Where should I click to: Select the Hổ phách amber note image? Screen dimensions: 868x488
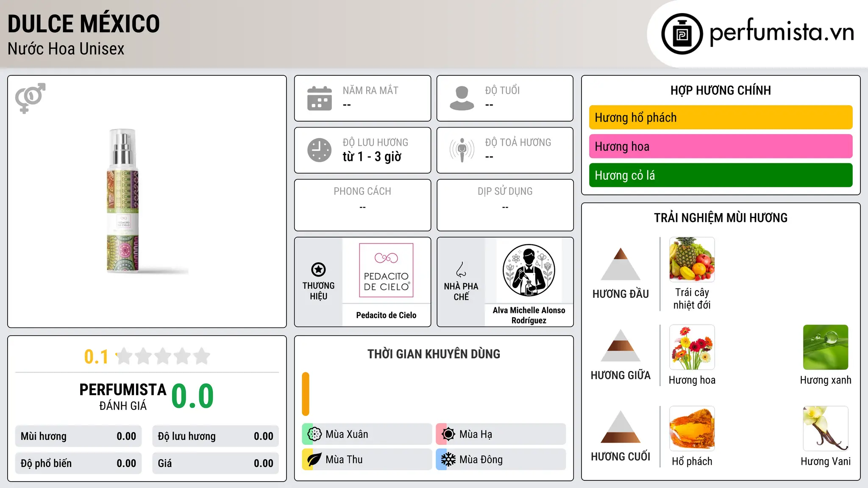click(692, 429)
